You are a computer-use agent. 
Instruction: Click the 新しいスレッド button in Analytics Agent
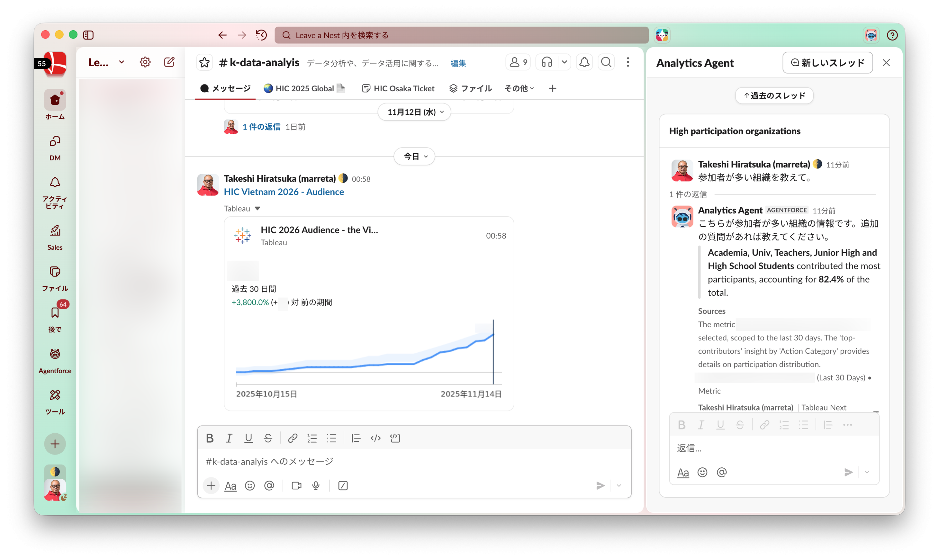pos(827,63)
